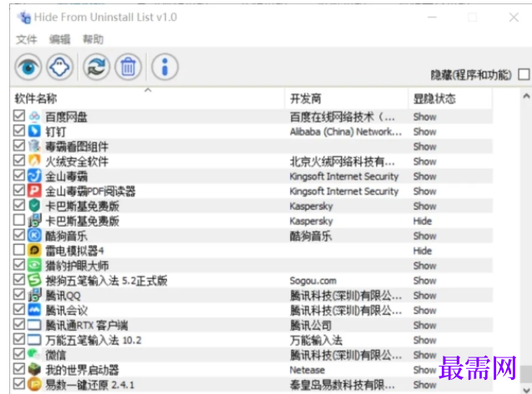Click the 腾讯QQ app icon
This screenshot has height=394, width=532.
tap(34, 296)
